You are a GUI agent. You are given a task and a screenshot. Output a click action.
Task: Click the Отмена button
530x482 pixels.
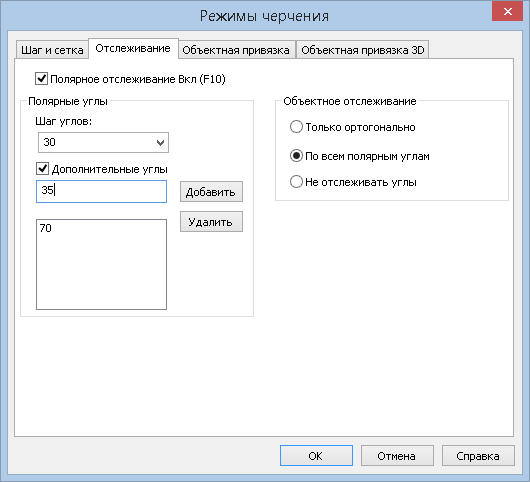point(397,456)
